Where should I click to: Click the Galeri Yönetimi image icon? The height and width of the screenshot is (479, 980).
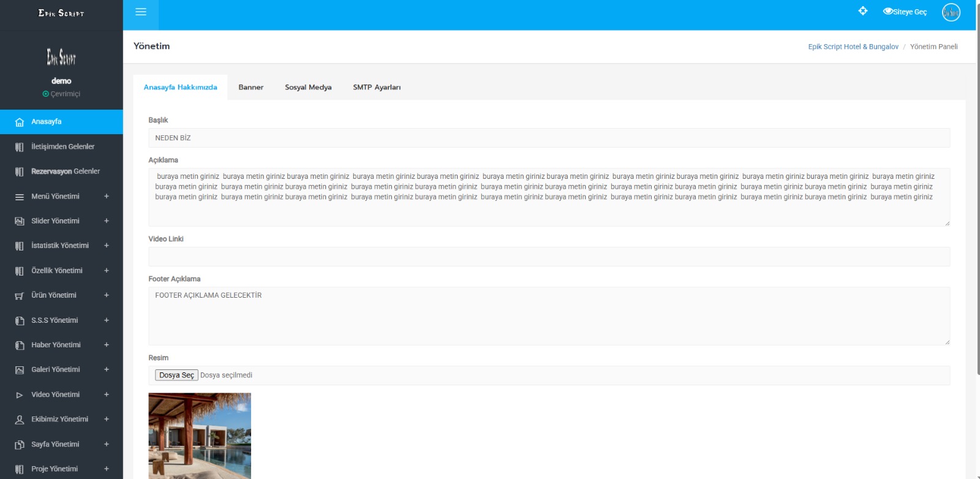click(20, 370)
